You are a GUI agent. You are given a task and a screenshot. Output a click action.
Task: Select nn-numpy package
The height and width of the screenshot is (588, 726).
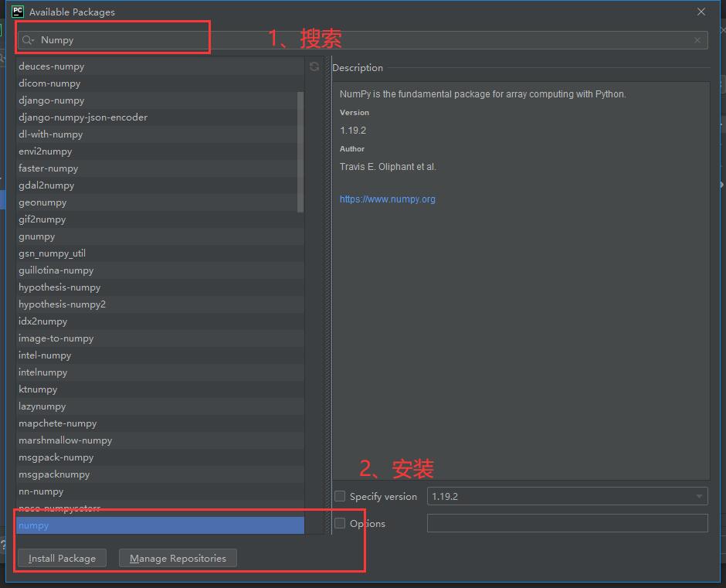coord(160,491)
